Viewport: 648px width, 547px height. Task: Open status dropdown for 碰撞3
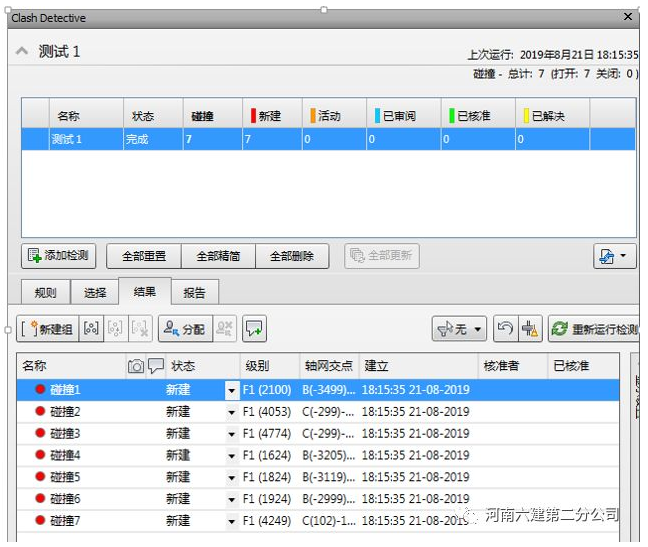pyautogui.click(x=231, y=434)
